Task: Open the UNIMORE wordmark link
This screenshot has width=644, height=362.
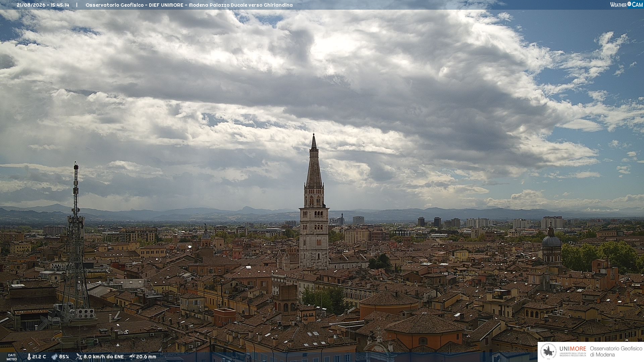Action: 573,349
